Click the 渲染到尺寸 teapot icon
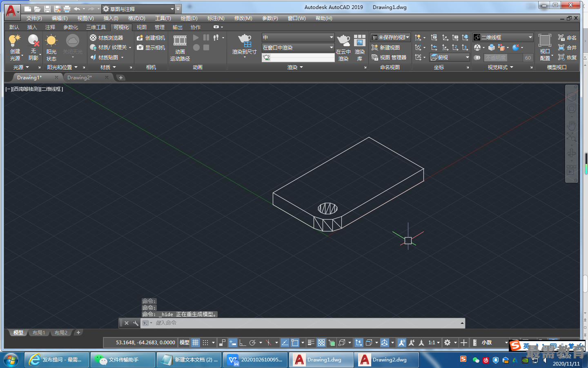 [245, 40]
